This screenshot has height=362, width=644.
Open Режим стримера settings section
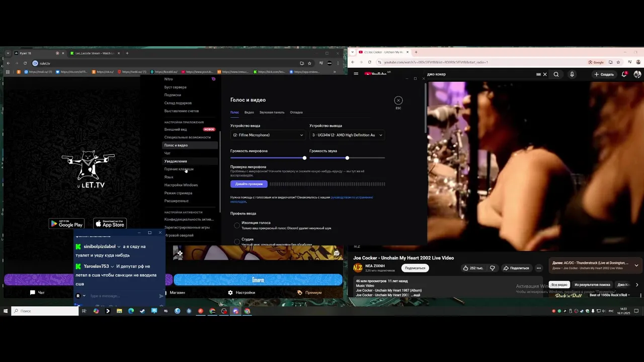[x=190, y=193]
